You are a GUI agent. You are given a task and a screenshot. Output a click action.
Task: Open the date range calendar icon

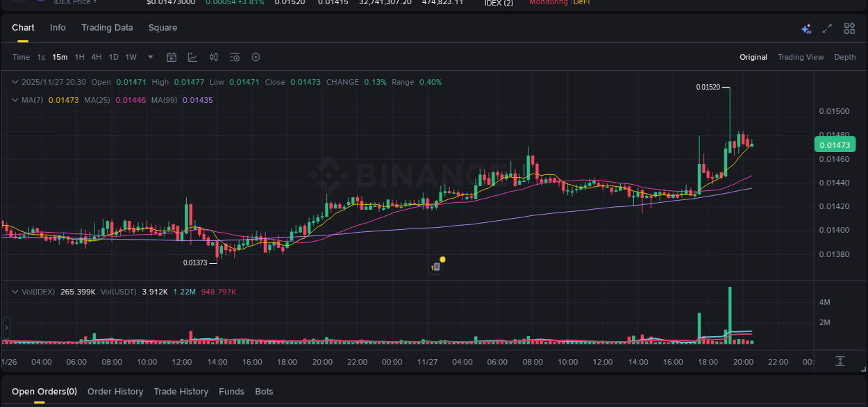tap(172, 57)
